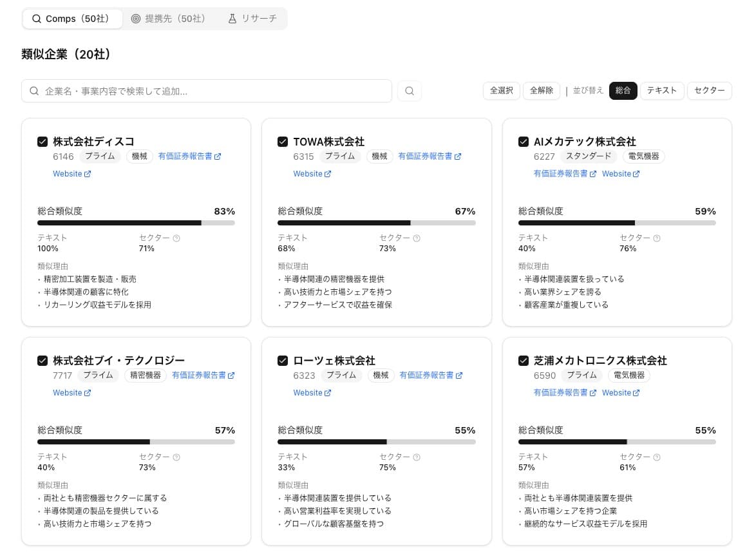Uncheck the AIメカテック株式会社 checkbox

(523, 142)
